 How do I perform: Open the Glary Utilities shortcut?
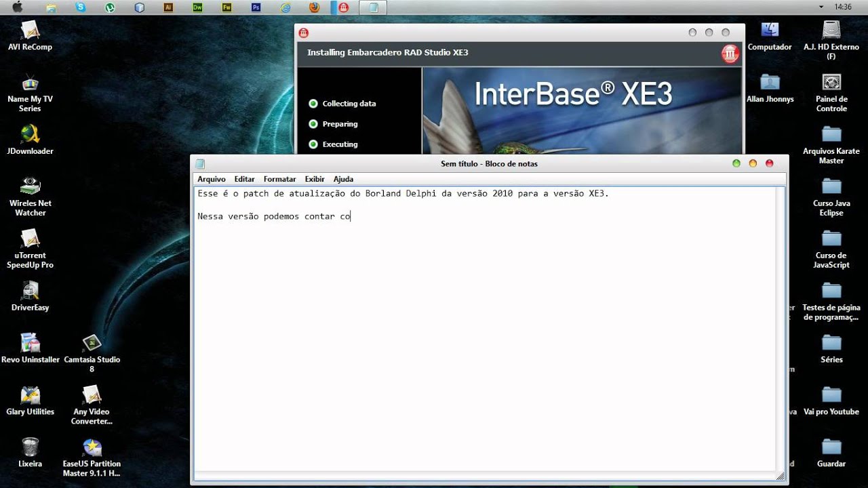click(30, 401)
